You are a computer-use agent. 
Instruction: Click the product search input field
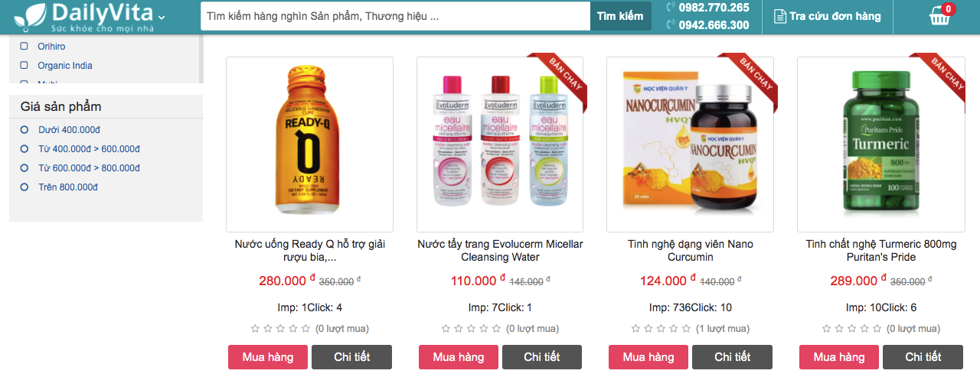pos(396,16)
